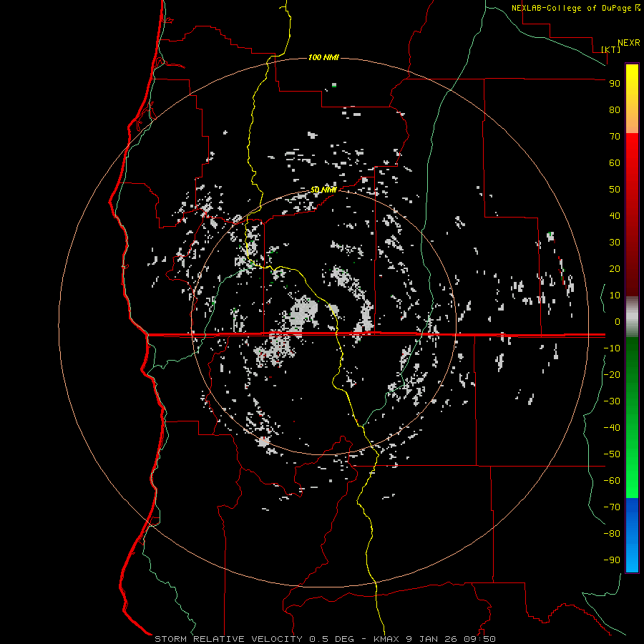Image resolution: width=644 pixels, height=644 pixels.
Task: Click the 9 JAN 26 date text
Action: pyautogui.click(x=431, y=639)
